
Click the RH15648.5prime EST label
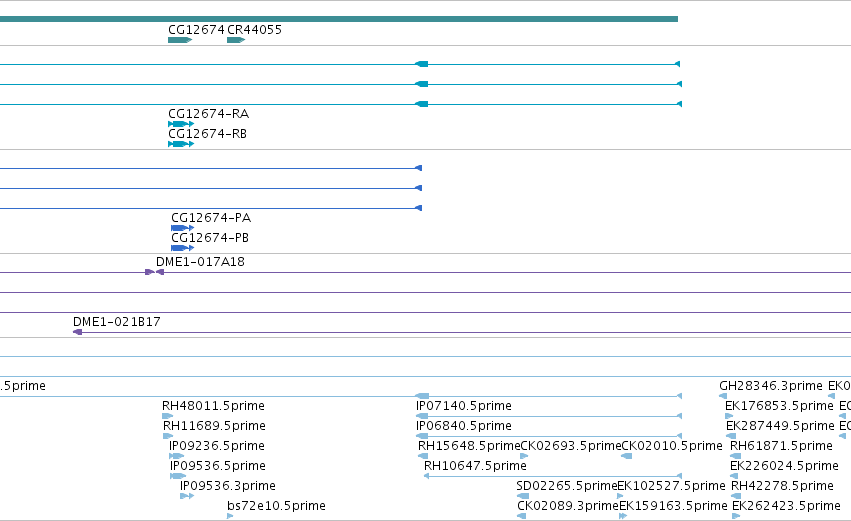click(x=469, y=446)
